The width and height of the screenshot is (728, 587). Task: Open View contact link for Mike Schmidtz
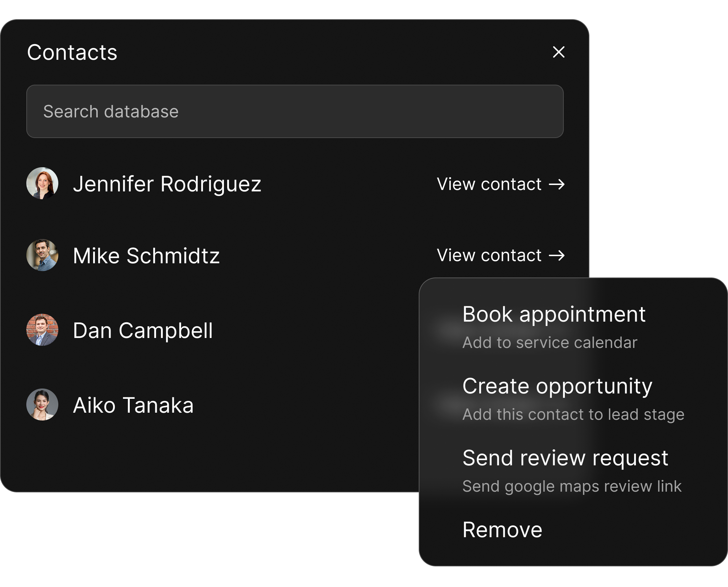click(489, 255)
